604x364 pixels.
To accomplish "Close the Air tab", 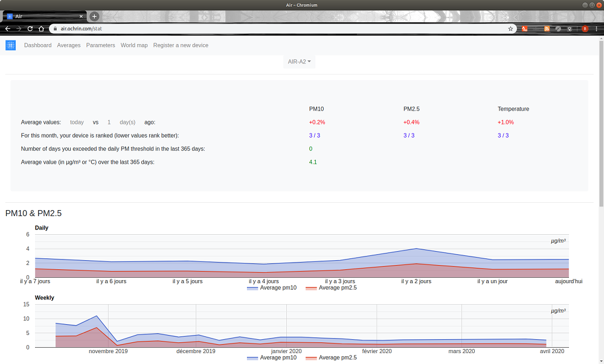I will pos(81,16).
